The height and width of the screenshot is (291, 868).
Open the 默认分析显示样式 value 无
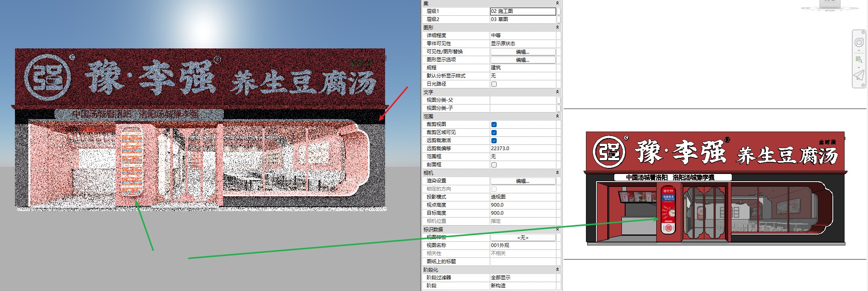click(x=523, y=76)
